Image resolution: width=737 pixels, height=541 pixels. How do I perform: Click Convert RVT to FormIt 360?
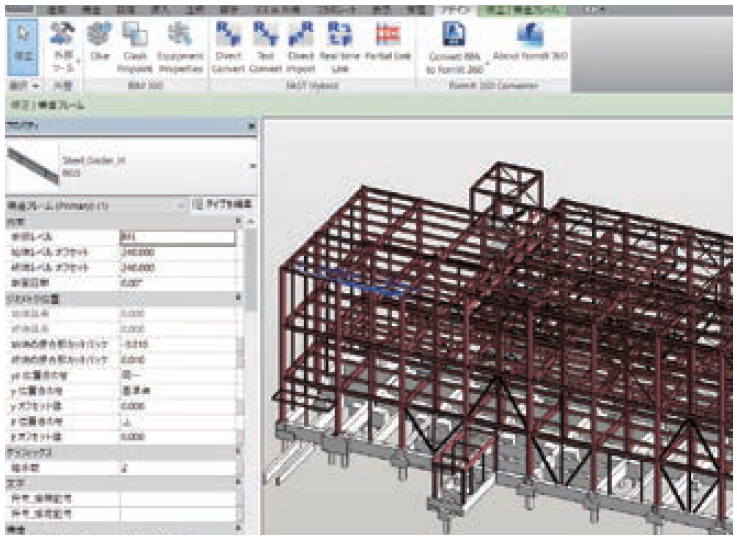452,42
